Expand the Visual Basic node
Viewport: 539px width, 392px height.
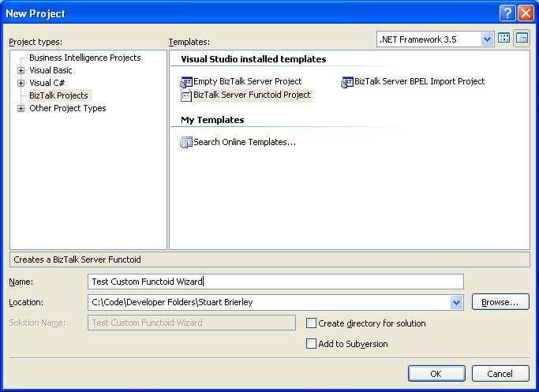[21, 70]
